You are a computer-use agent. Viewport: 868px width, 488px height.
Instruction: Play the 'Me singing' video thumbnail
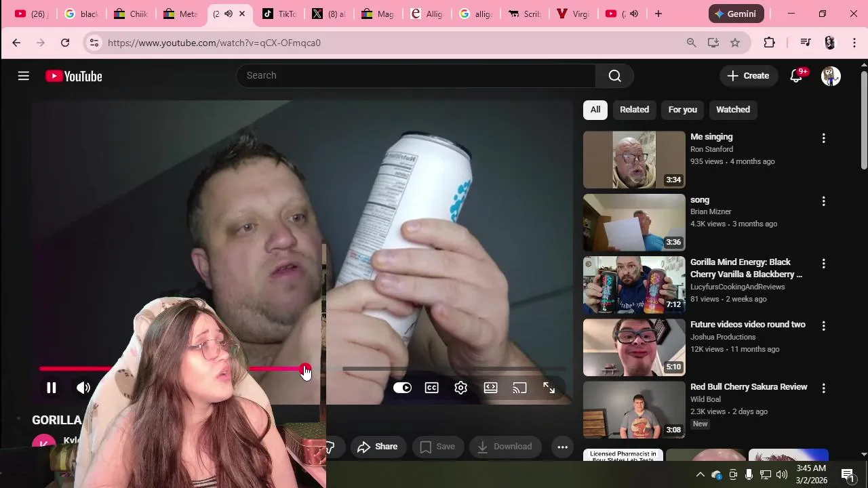click(x=634, y=160)
